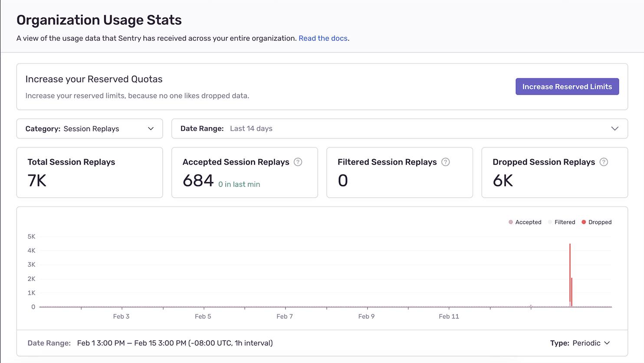Click the Dropped legend dot in the chart
This screenshot has height=363, width=644.
tap(584, 222)
